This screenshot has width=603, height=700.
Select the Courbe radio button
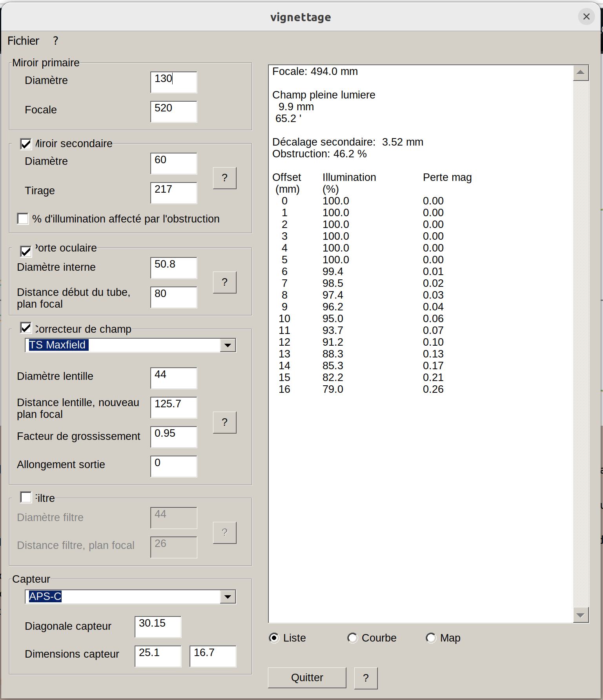352,638
